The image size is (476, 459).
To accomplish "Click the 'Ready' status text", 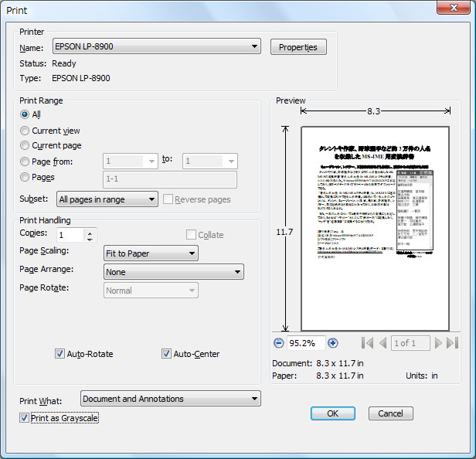I will [x=64, y=63].
